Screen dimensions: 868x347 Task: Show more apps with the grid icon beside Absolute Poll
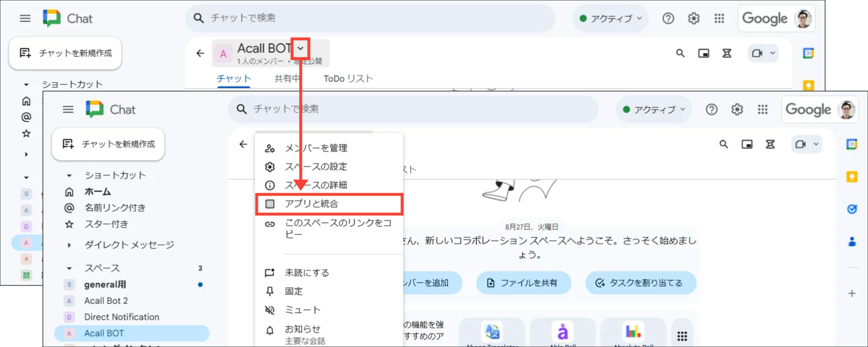tap(682, 336)
